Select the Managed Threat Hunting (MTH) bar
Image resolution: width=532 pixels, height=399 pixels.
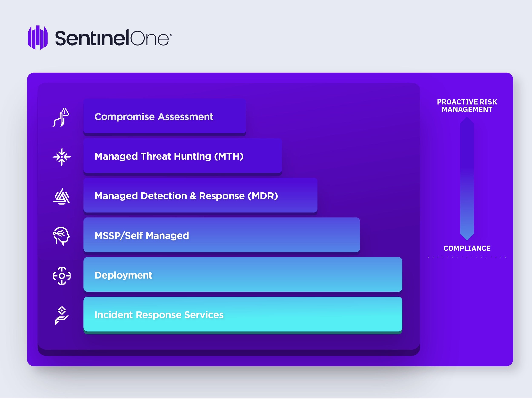(x=183, y=156)
